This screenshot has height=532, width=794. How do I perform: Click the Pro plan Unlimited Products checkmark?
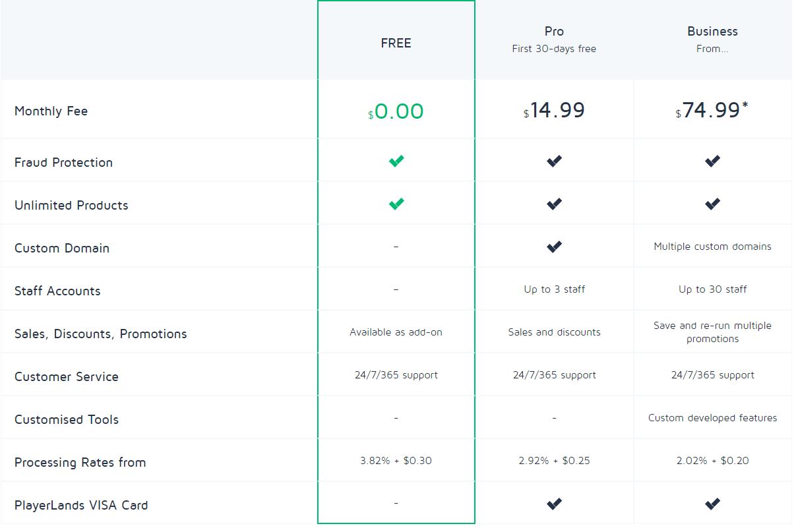[555, 204]
